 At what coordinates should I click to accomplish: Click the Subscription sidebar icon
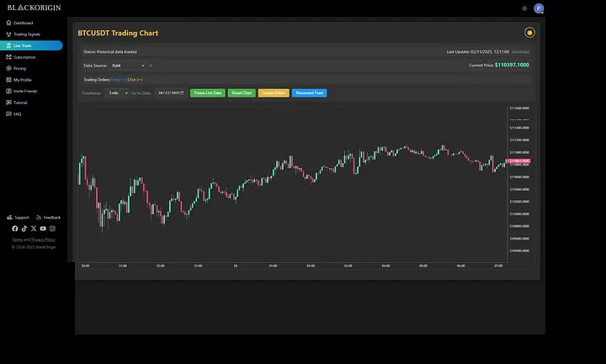[x=8, y=57]
